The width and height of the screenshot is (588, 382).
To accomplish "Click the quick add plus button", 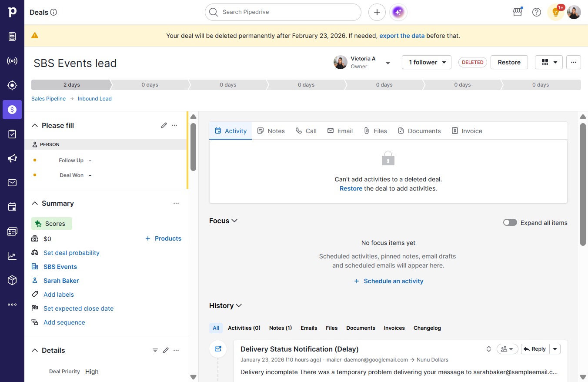I will [x=377, y=12].
